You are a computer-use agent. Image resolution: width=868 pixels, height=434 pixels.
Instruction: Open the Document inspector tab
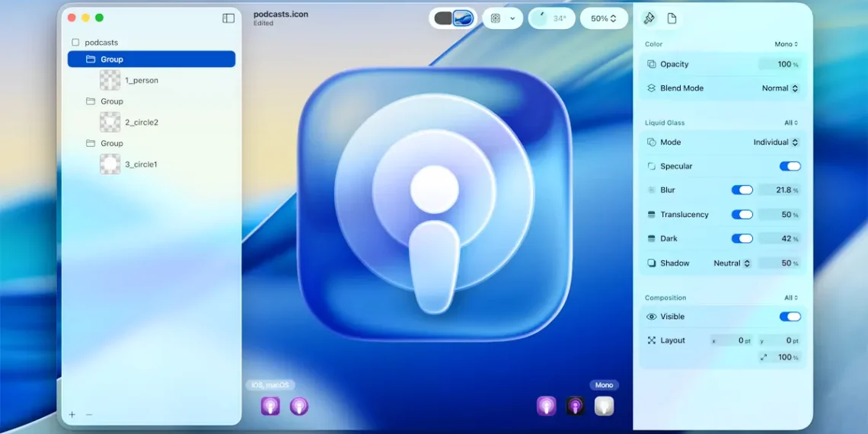point(672,18)
